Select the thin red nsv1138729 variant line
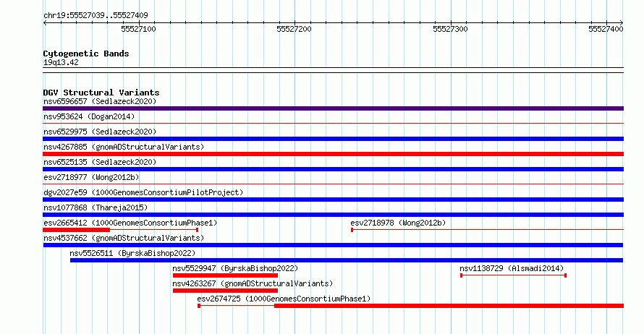Image resolution: width=644 pixels, height=334 pixels. pos(514,275)
